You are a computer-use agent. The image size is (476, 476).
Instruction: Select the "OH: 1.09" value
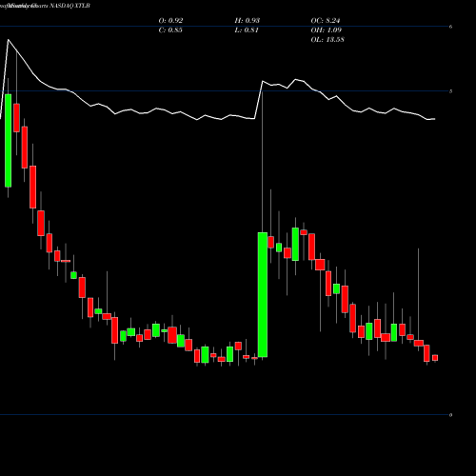(x=327, y=30)
